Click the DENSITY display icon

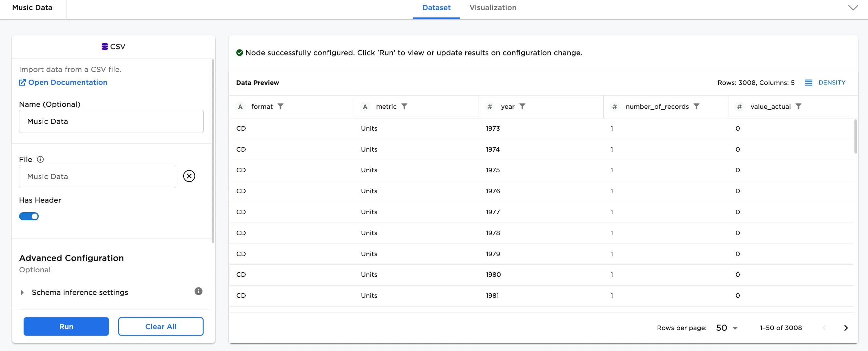tap(809, 83)
